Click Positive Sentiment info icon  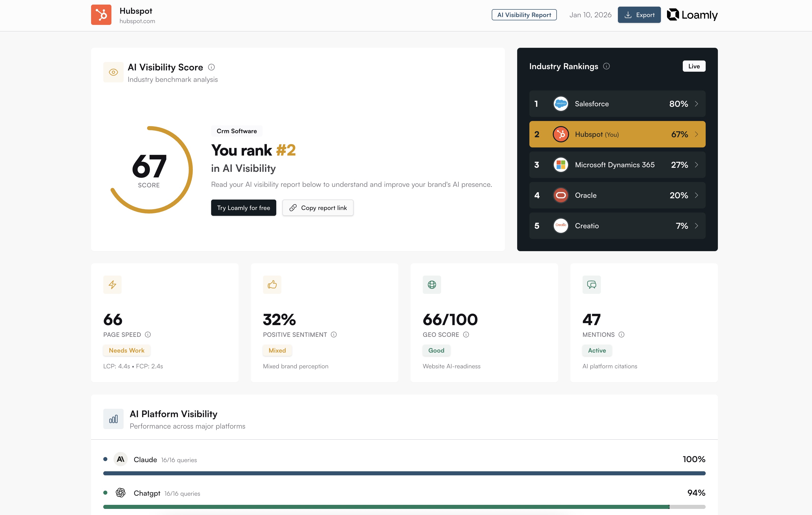pos(333,334)
